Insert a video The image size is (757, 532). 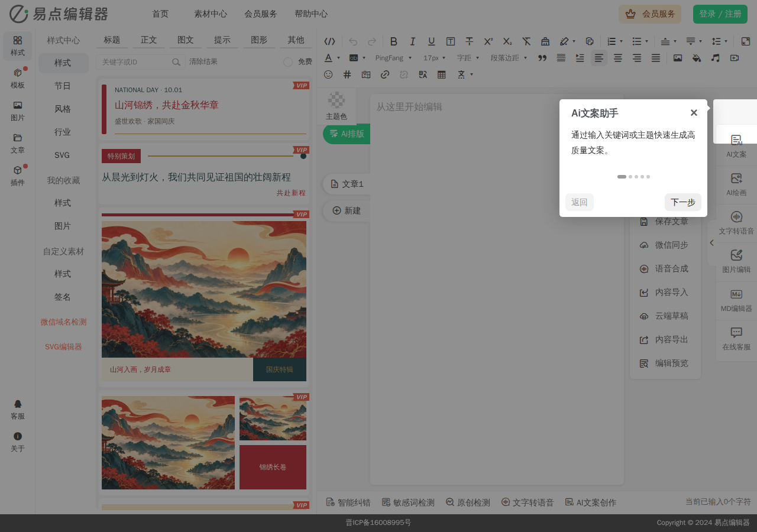(735, 58)
